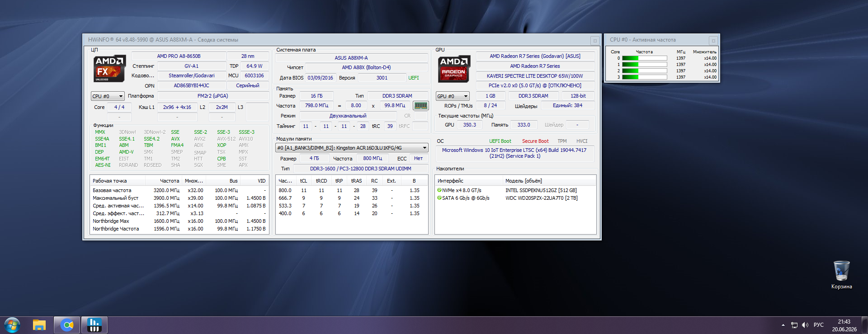This screenshot has width=868, height=334.
Task: Click the TPM label
Action: point(562,141)
